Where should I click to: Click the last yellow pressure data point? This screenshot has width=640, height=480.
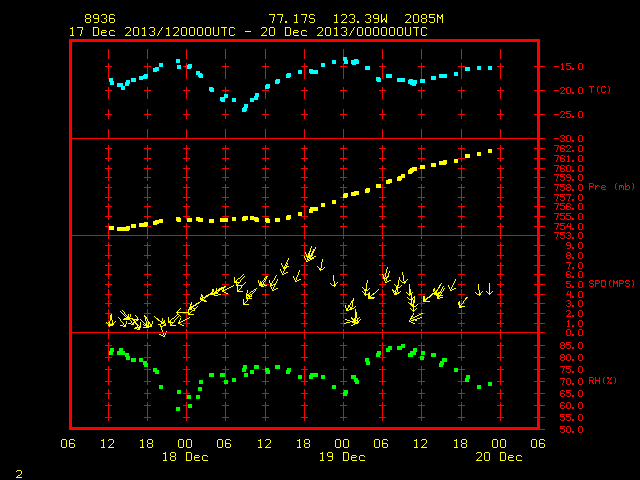(x=490, y=151)
